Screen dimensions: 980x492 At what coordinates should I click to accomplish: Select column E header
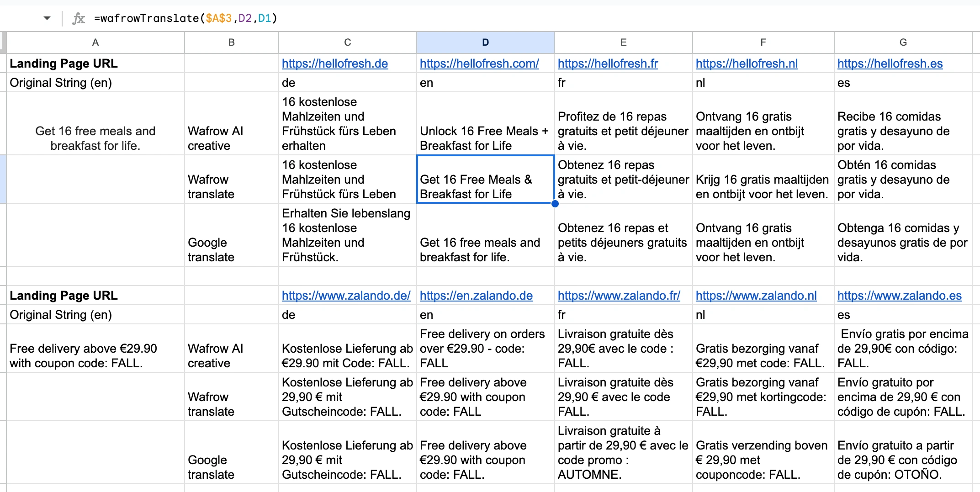624,42
